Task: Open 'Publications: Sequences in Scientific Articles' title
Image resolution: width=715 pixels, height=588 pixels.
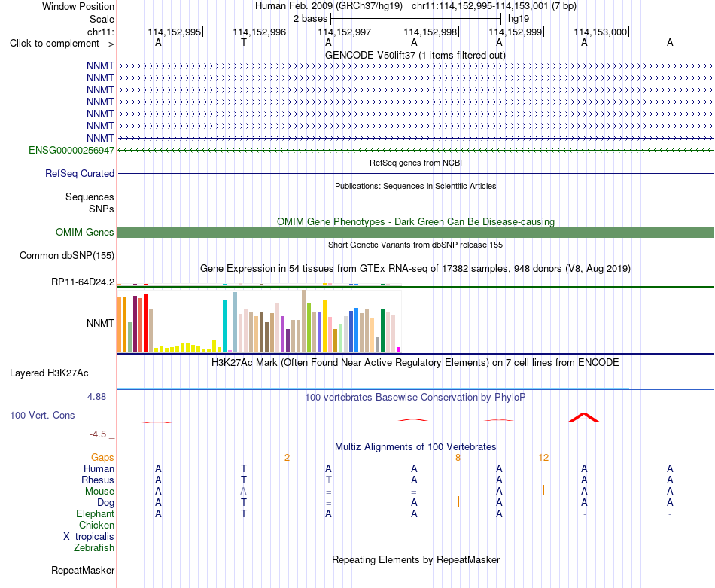Action: [x=415, y=186]
